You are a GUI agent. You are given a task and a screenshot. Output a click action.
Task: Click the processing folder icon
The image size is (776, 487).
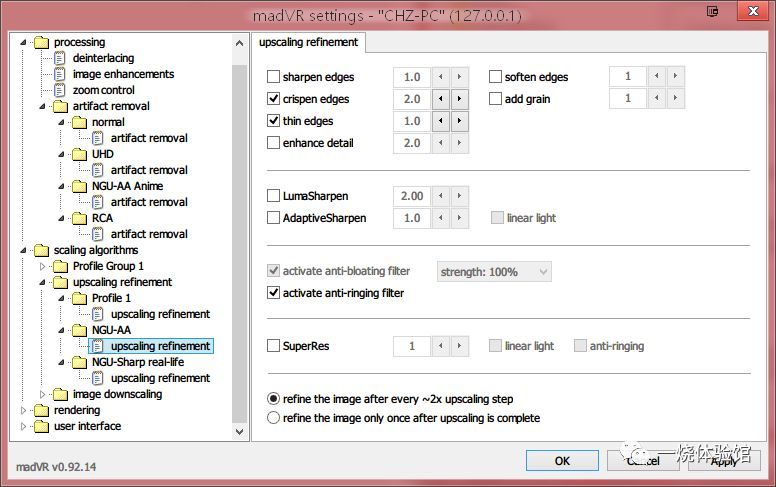point(42,43)
